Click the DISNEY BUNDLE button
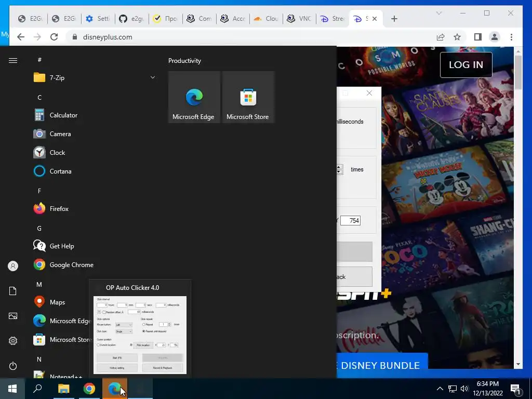Viewport: 532px width, 399px height. (x=382, y=362)
